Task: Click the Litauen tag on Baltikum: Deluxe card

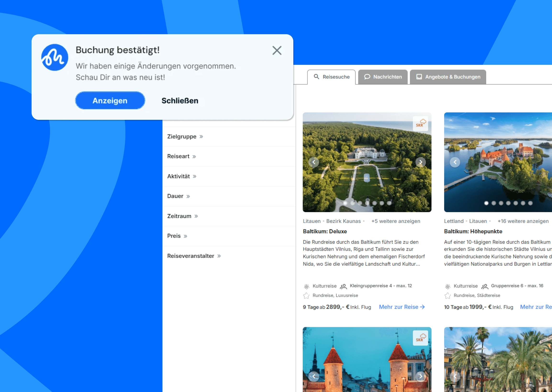Action: (312, 221)
